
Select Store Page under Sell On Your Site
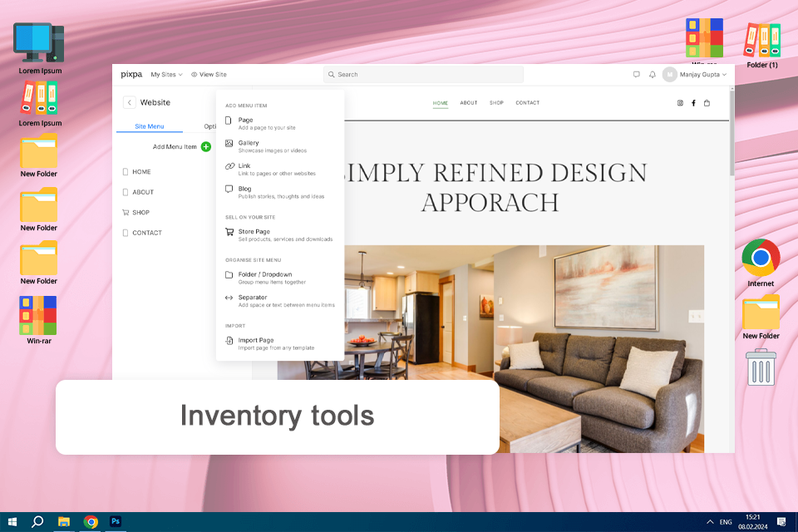(x=280, y=235)
